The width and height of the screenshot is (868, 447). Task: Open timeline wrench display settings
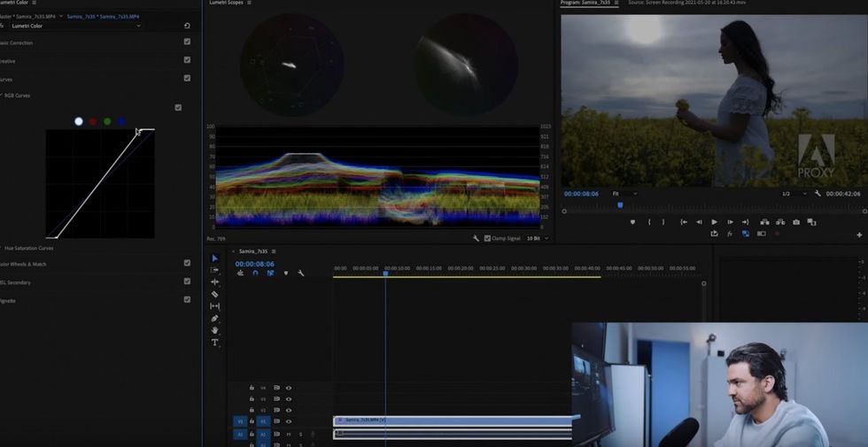tap(301, 273)
